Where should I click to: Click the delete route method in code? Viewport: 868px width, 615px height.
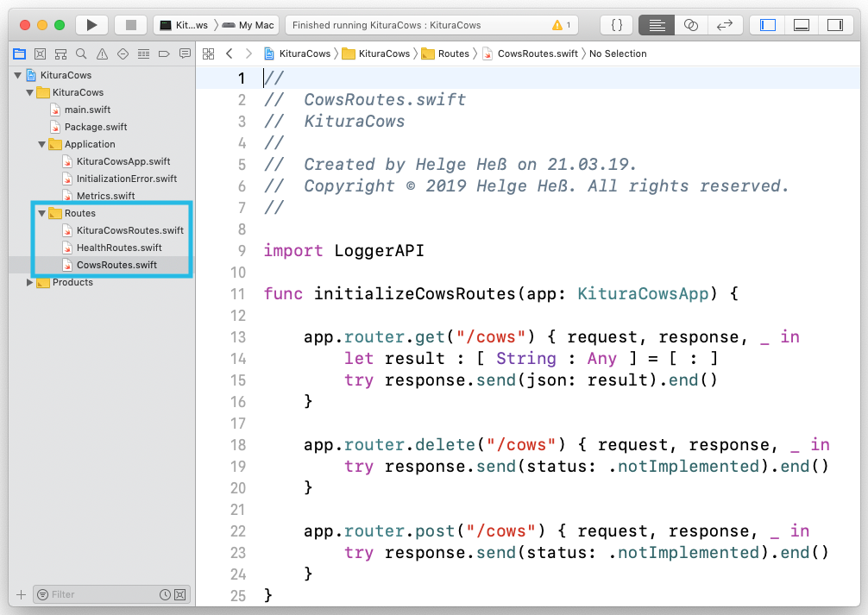click(445, 445)
